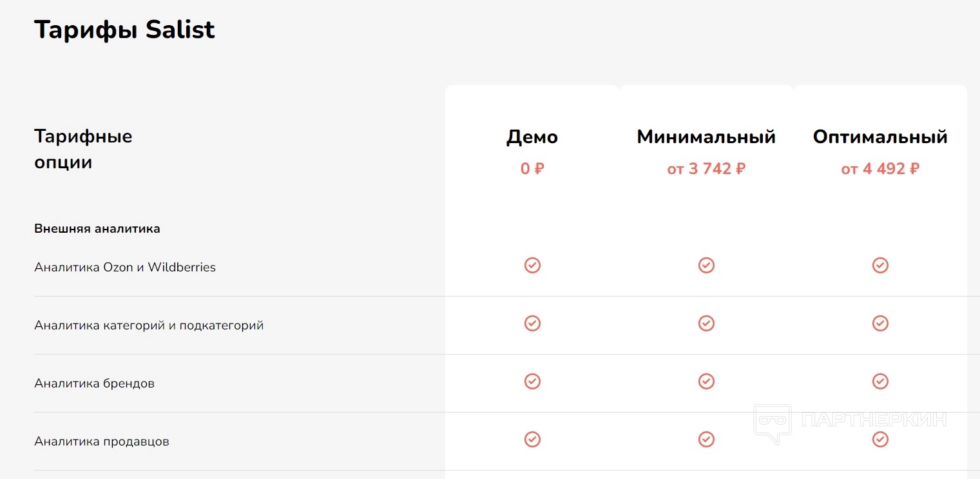Click Демо checkmark for brand analytics row
The image size is (980, 479).
pyautogui.click(x=532, y=381)
